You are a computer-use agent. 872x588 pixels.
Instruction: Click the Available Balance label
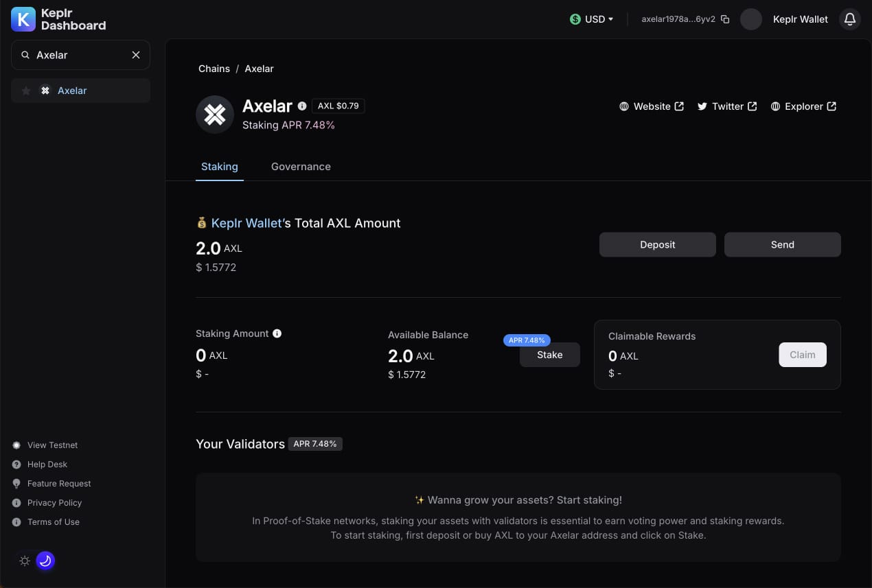coord(428,335)
